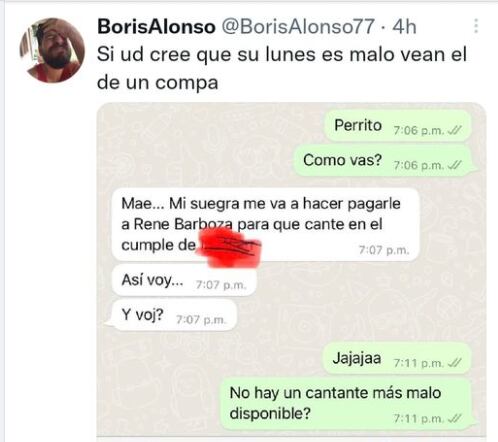Open BorisAlonso's profile picture
This screenshot has width=498, height=442.
[x=52, y=50]
